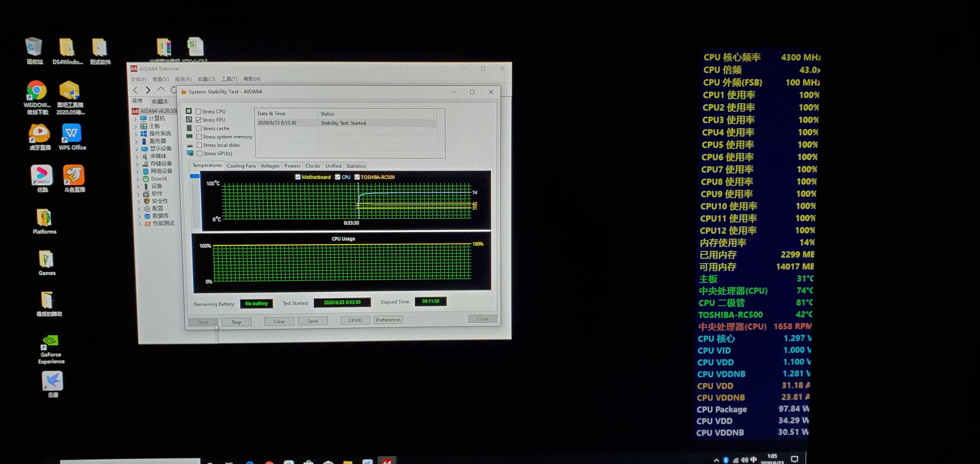
Task: Expand the 主板 tree node
Action: (136, 126)
